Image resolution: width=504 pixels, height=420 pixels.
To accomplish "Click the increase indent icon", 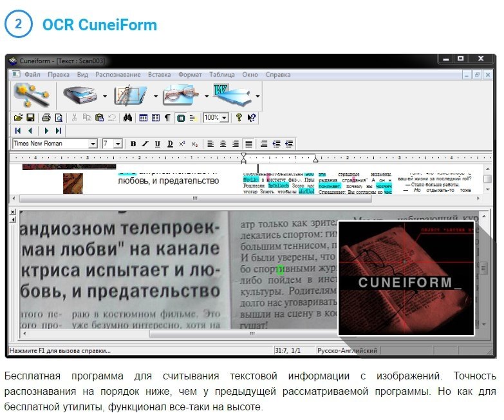I will (289, 144).
